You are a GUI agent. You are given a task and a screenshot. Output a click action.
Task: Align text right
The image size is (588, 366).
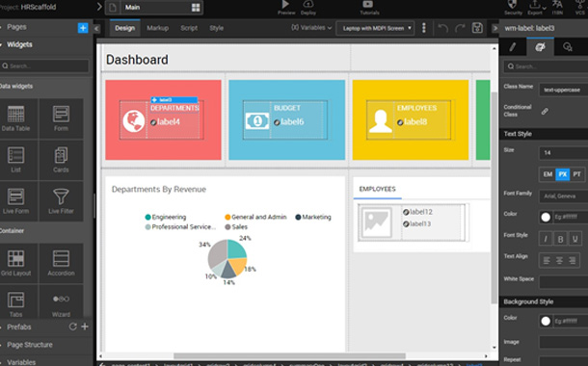[x=572, y=260]
